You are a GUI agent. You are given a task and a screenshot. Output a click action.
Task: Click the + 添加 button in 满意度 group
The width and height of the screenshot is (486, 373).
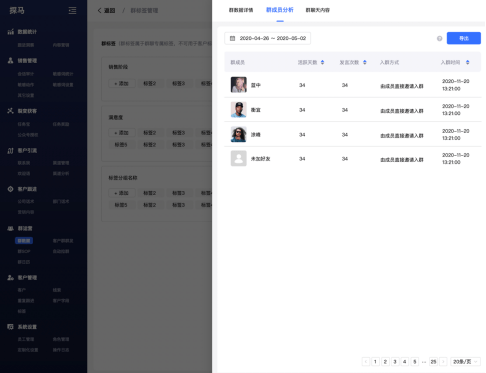[122, 133]
